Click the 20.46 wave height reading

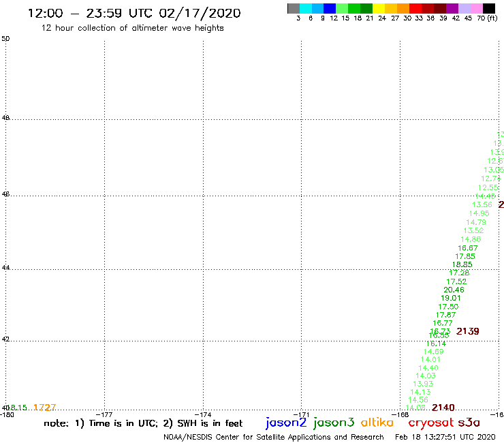pos(454,290)
